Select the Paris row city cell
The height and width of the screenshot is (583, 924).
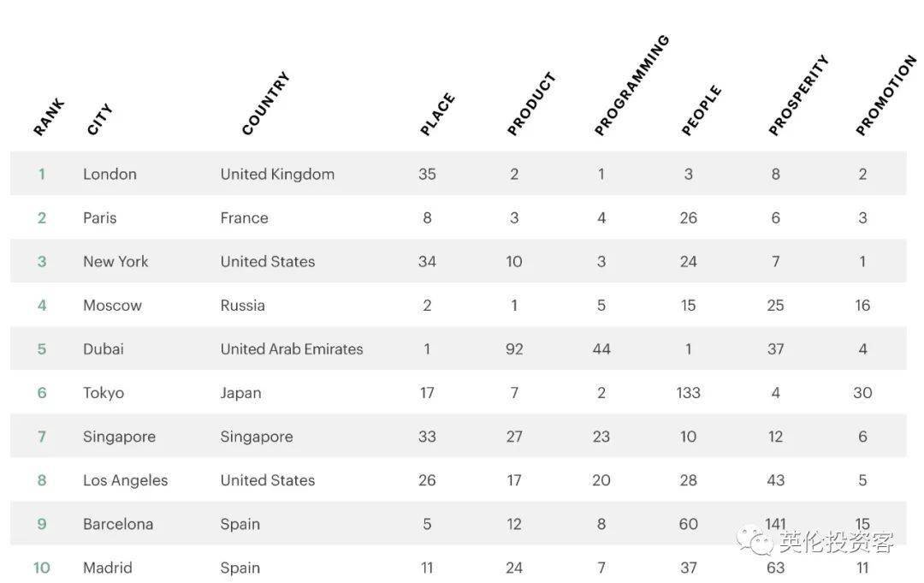(100, 217)
